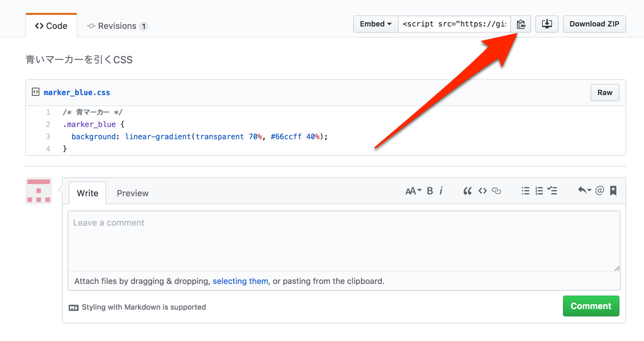Open the saved replies dropdown
The width and height of the screenshot is (644, 341).
[x=584, y=191]
